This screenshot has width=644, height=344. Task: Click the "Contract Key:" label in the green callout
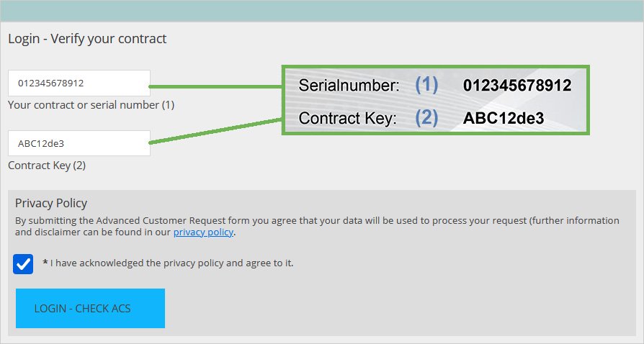347,119
